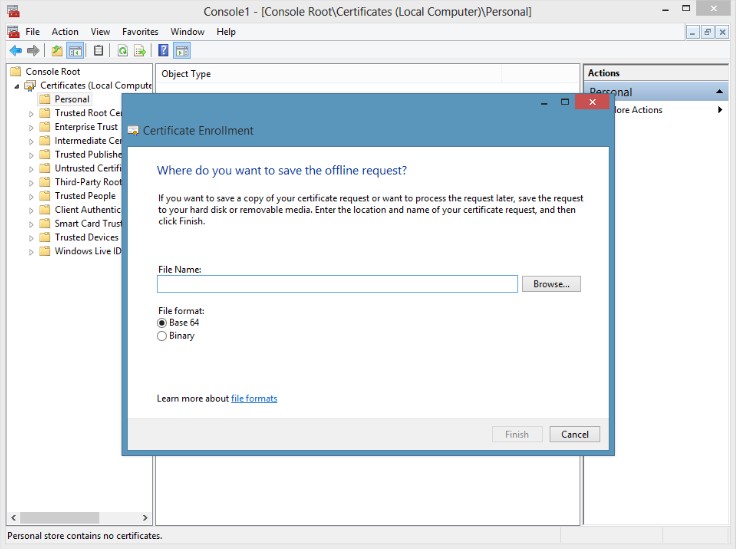Open the Favorites menu
The image size is (737, 549).
point(140,31)
